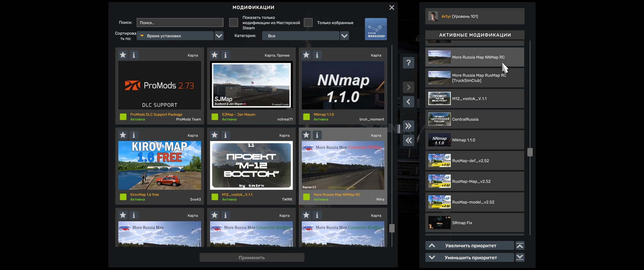644x270 pixels.
Task: Open ProMods 2.73 DLC Support thumbnail
Action: coord(160,85)
